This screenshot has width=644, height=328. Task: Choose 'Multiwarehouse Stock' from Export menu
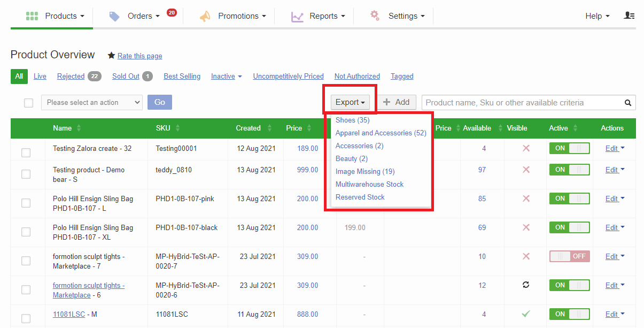pos(369,184)
